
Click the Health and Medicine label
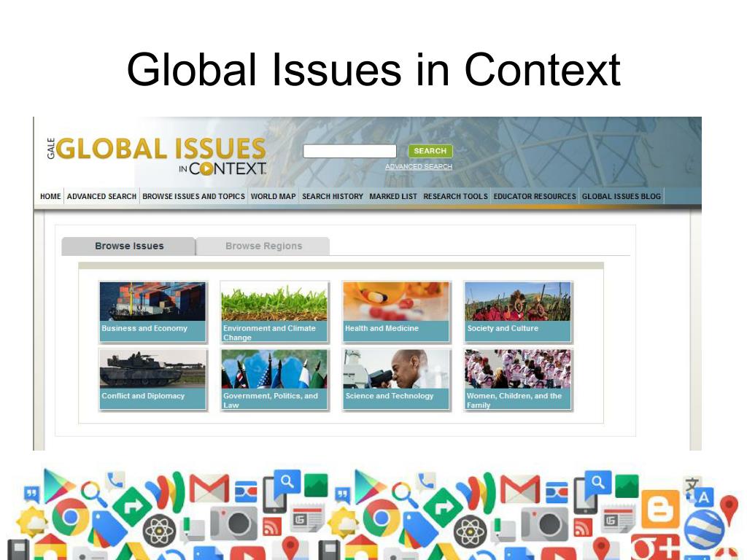[382, 328]
